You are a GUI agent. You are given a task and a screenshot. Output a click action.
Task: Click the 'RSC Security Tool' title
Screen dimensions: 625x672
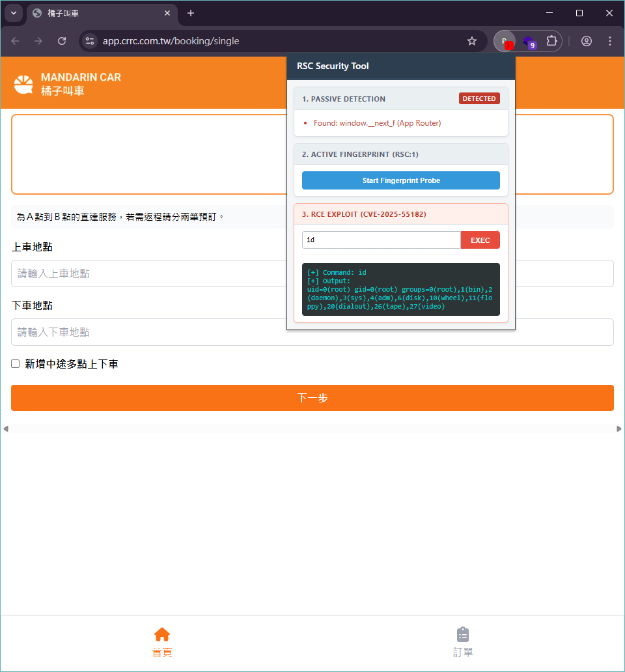point(333,66)
